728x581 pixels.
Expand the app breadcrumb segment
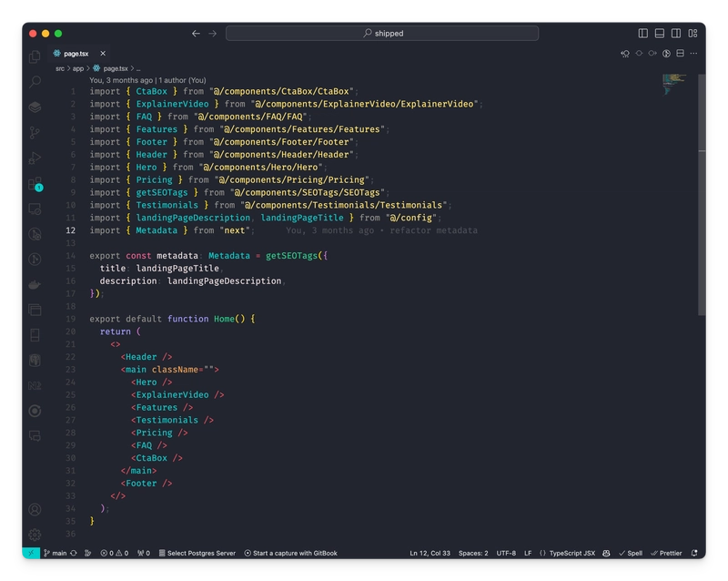(78, 68)
